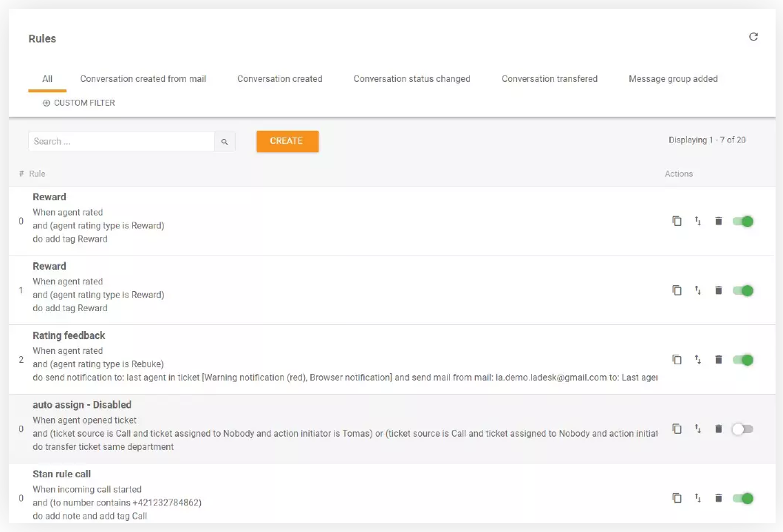Add a CUSTOM FILTER
This screenshot has height=532, width=783.
pos(79,103)
